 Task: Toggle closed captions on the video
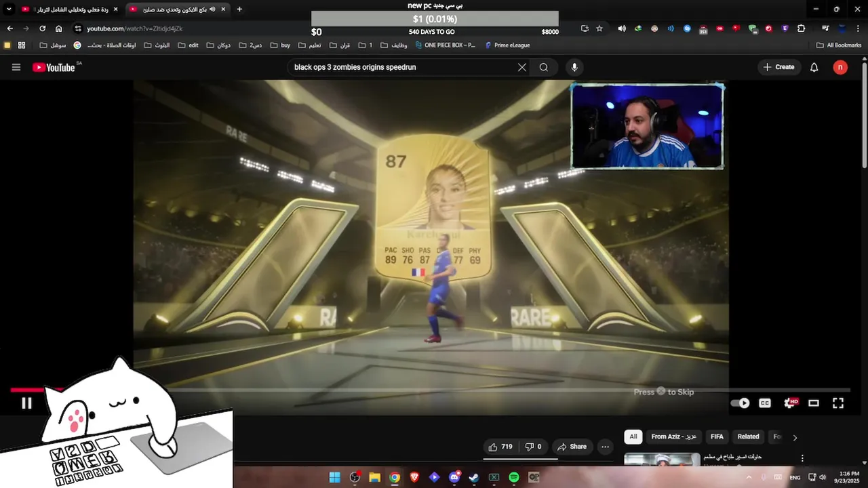click(x=765, y=403)
